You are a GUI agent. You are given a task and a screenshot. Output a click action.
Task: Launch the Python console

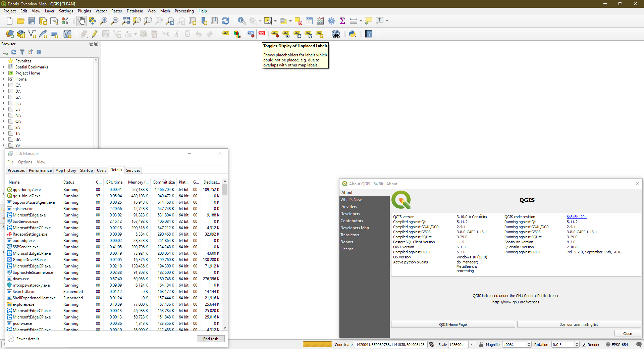pos(353,34)
